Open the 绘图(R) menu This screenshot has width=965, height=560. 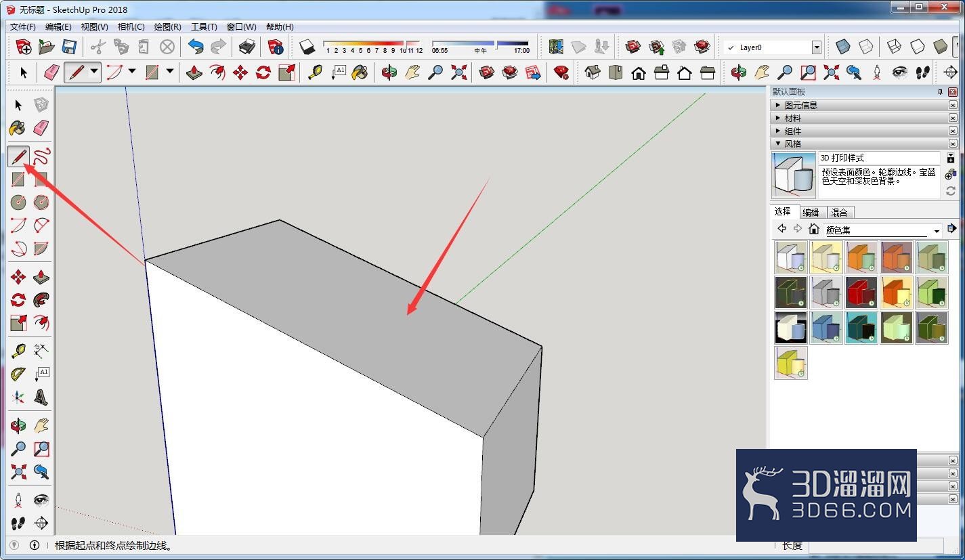click(167, 27)
